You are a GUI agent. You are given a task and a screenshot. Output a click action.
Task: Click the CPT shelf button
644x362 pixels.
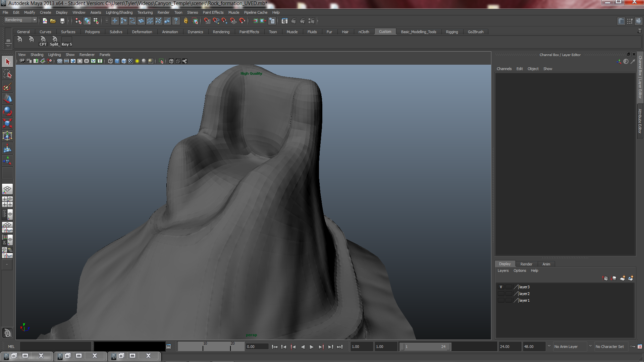click(43, 41)
